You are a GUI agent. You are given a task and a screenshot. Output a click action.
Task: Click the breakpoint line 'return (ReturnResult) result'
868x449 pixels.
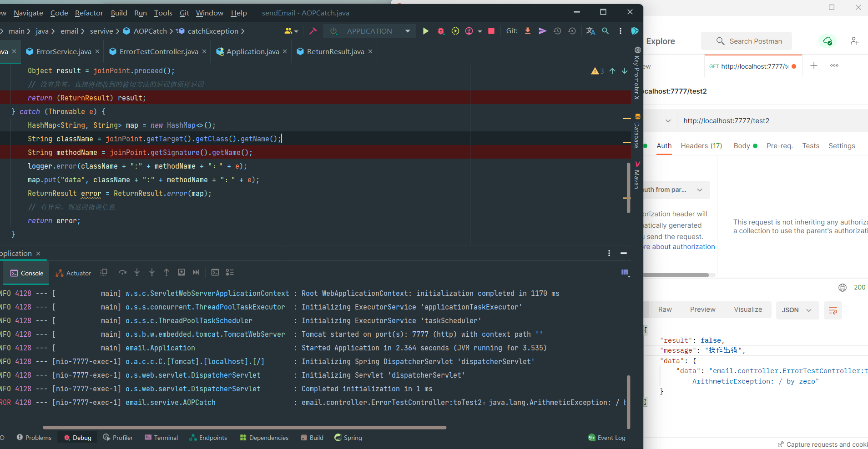pyautogui.click(x=86, y=98)
